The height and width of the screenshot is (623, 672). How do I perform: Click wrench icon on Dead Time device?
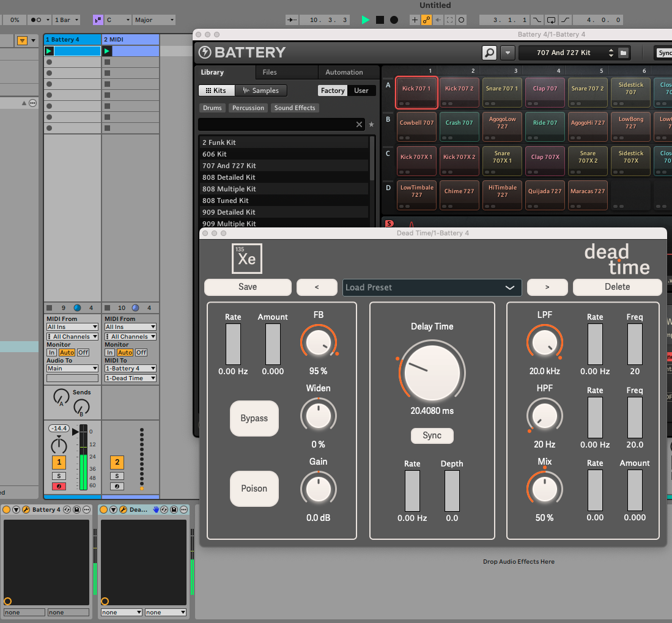[123, 509]
